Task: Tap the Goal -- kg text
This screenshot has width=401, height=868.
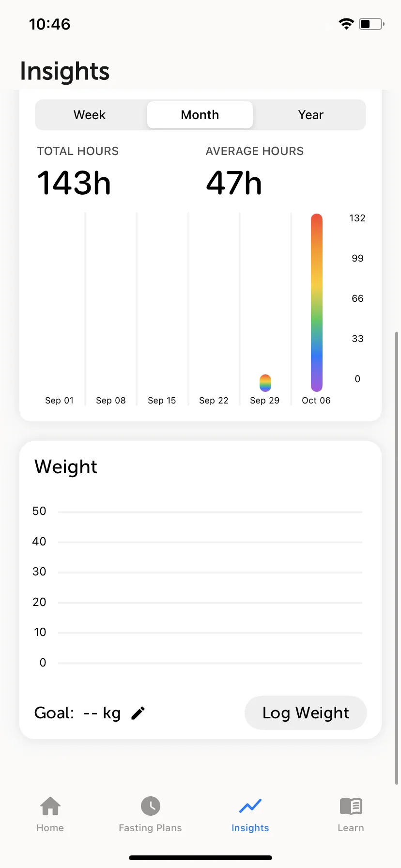Action: pos(77,713)
